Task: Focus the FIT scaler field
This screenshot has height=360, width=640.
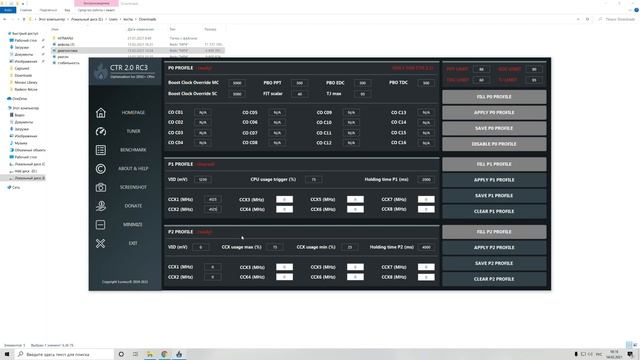Action: tap(300, 94)
